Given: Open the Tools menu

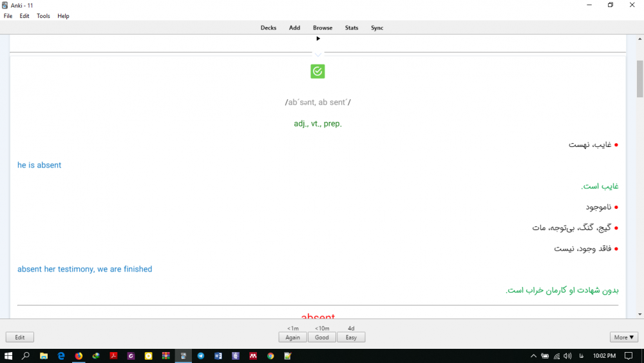Looking at the screenshot, I should (x=43, y=16).
